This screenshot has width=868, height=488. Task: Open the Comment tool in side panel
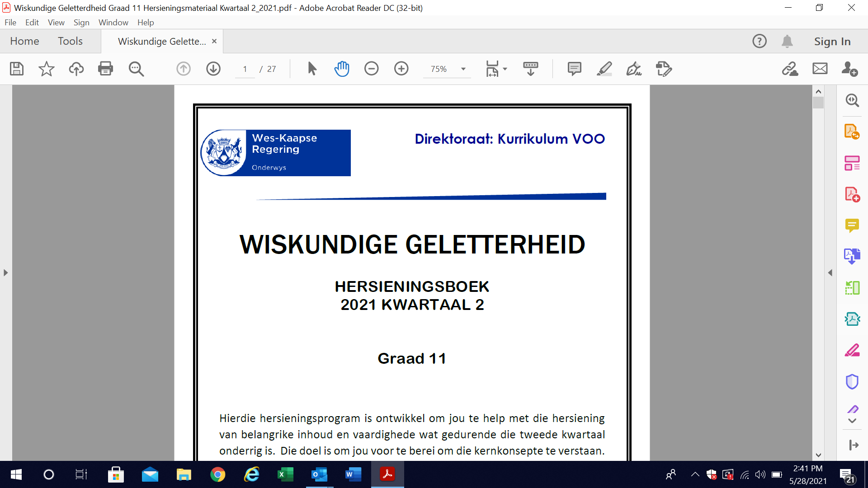[852, 225]
